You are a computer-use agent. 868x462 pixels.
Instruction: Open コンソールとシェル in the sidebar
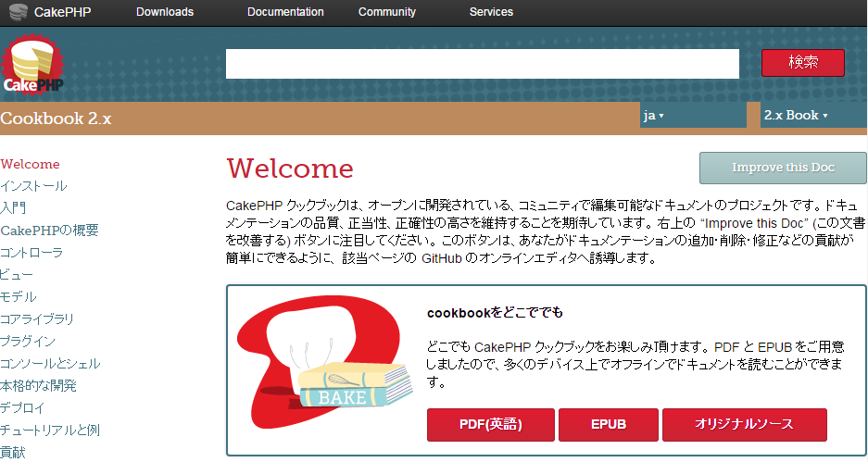tap(50, 364)
